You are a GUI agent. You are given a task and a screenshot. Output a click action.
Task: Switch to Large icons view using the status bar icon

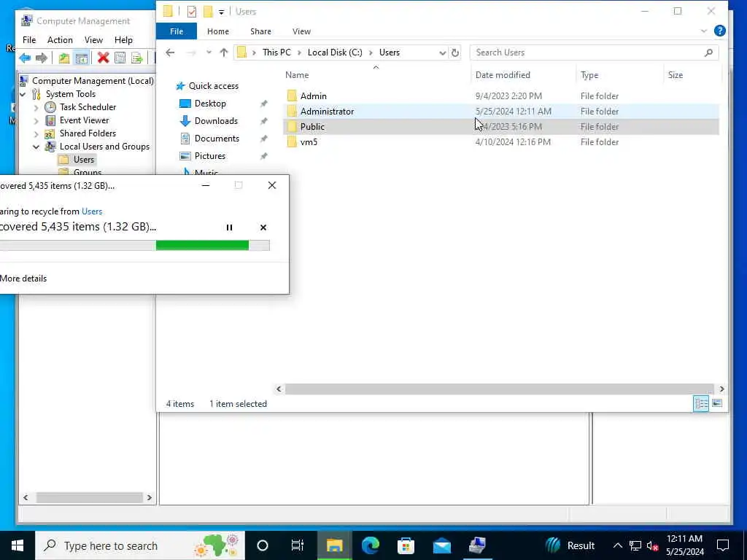[717, 404]
